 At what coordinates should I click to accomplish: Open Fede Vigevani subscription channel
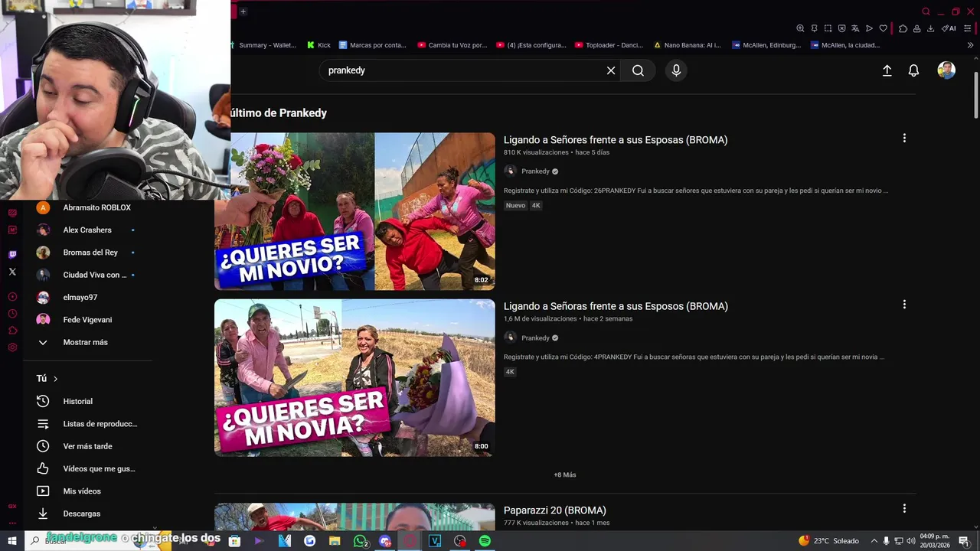click(88, 320)
